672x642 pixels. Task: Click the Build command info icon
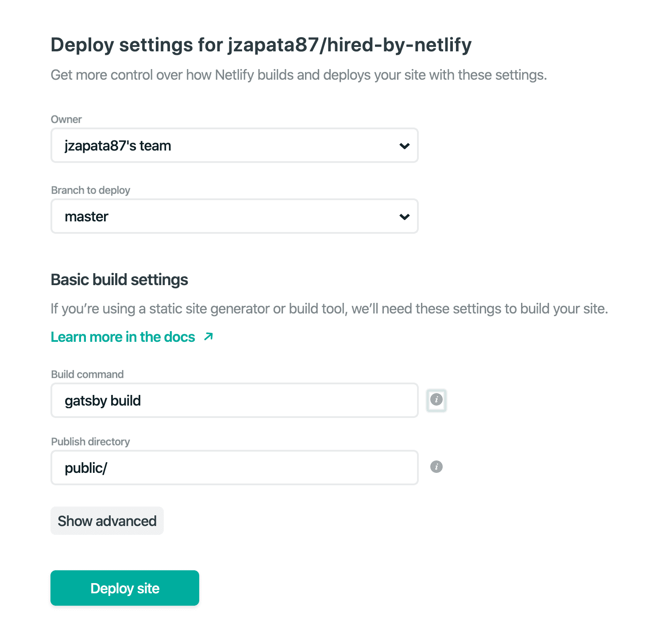pyautogui.click(x=436, y=400)
